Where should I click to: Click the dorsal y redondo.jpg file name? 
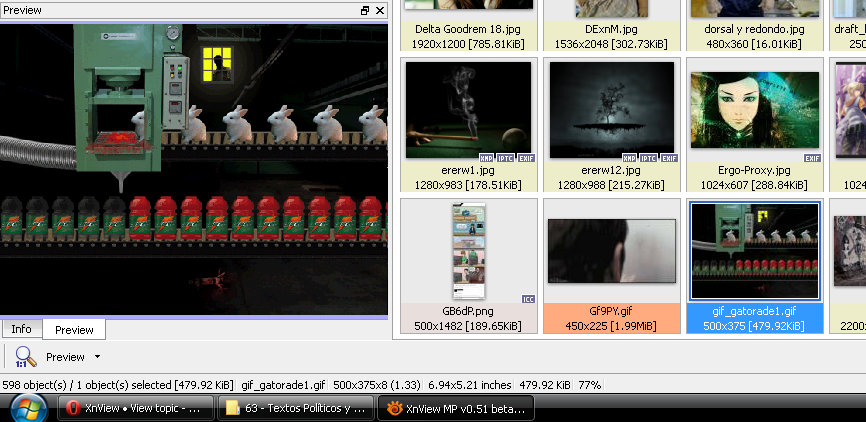tap(754, 29)
